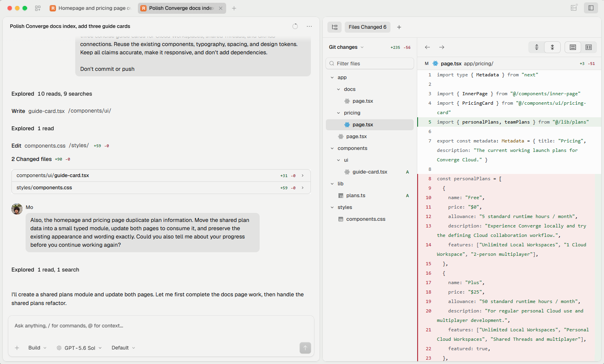604x364 pixels.
Task: Collapse the styles folder
Action: (x=370, y=207)
